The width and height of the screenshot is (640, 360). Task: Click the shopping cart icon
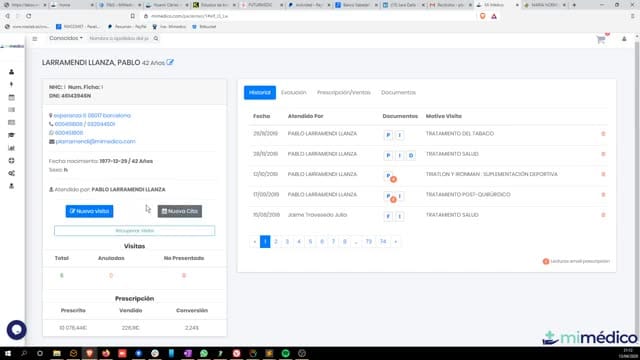[600, 40]
